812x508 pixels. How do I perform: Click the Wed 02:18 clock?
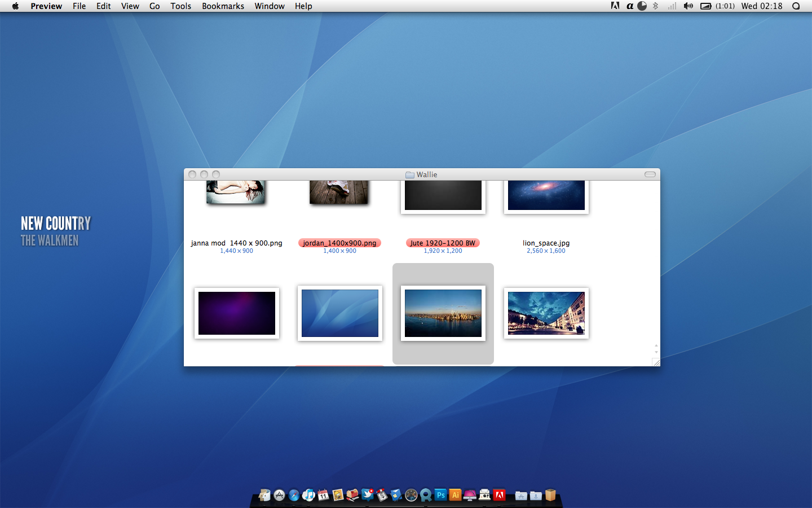tap(762, 6)
